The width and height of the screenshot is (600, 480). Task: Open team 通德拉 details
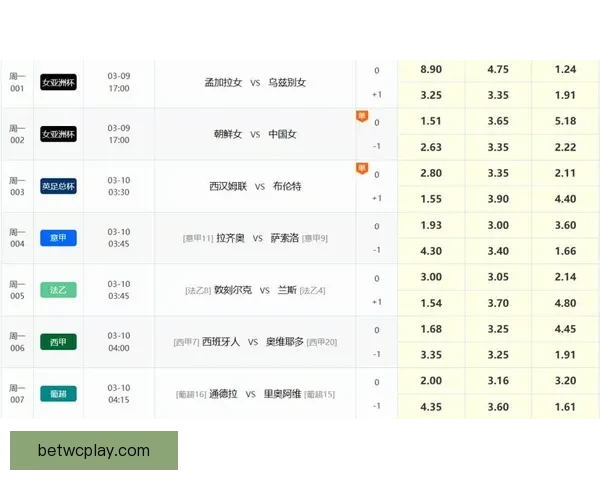pyautogui.click(x=223, y=394)
